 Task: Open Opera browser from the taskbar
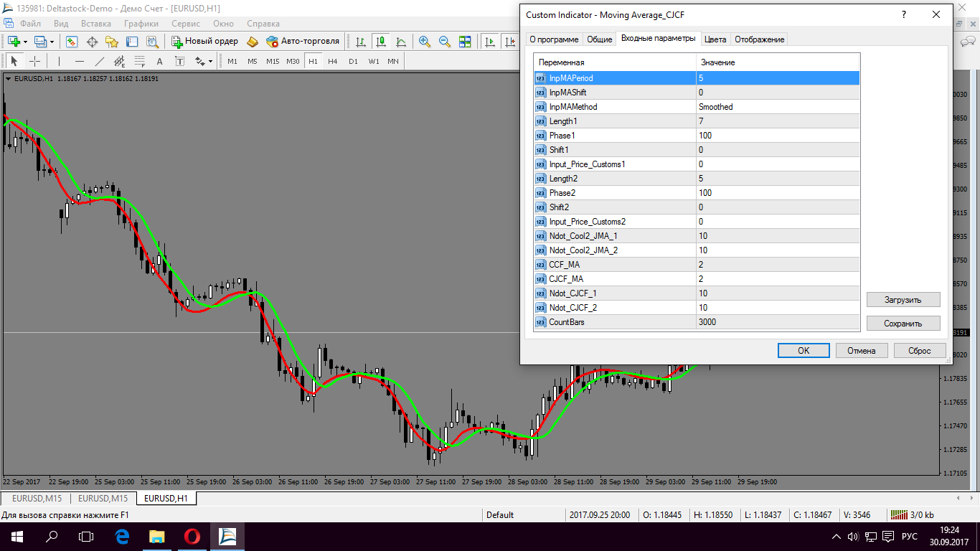click(192, 536)
